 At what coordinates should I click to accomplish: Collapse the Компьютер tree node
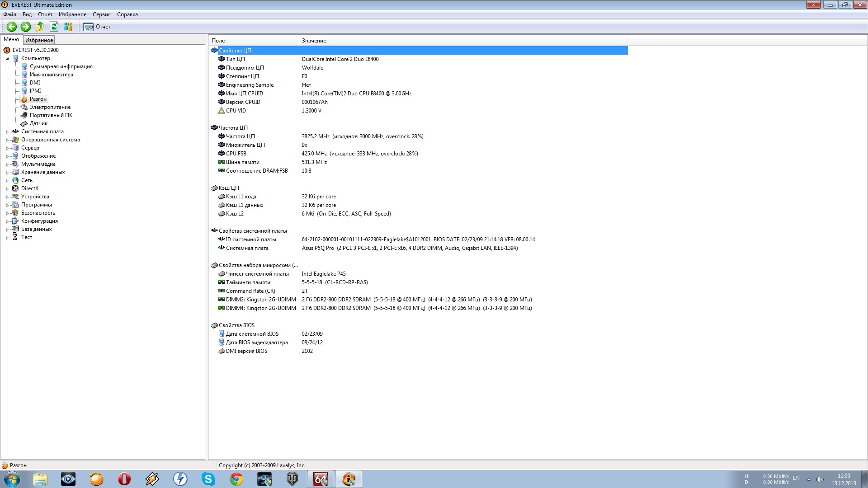7,59
